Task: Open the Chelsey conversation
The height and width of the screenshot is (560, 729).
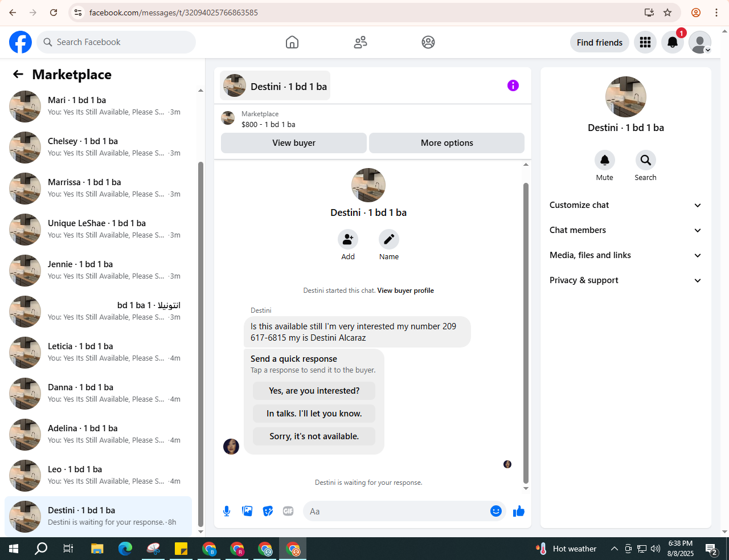Action: tap(98, 147)
